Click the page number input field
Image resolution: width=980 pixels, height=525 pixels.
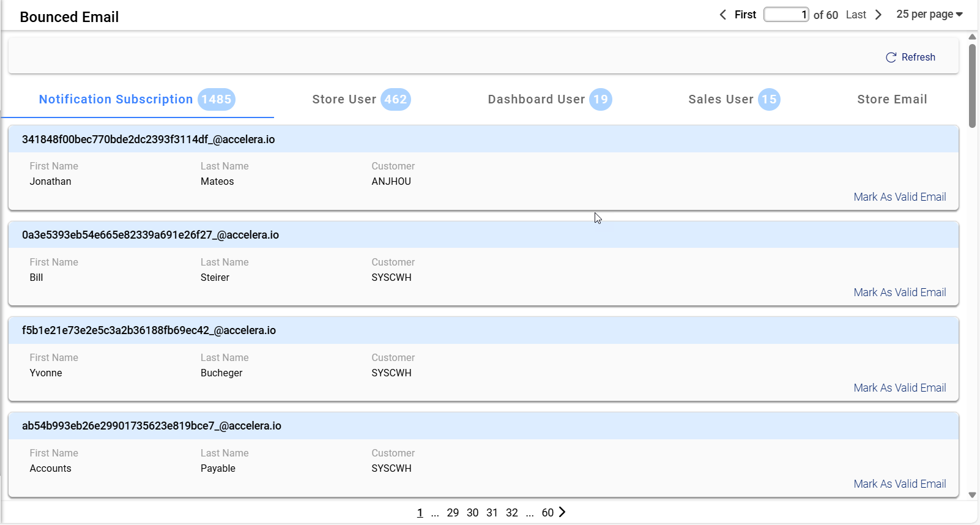(x=786, y=15)
